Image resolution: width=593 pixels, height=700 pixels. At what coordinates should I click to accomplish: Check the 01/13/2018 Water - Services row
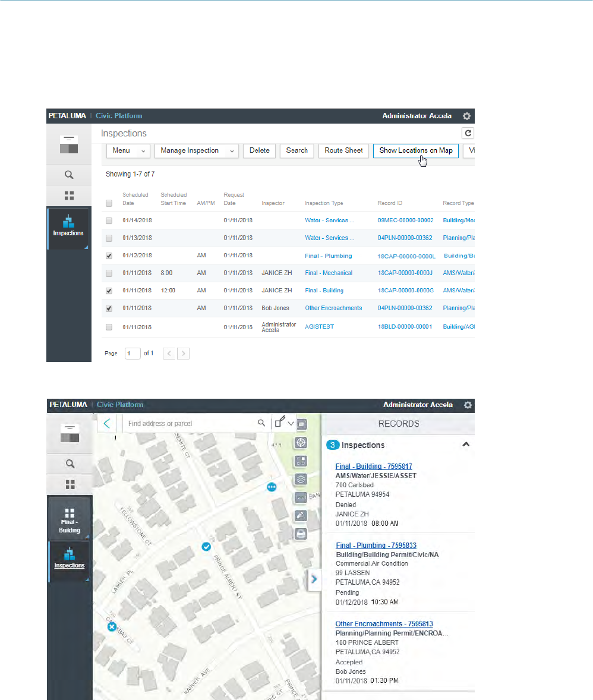click(109, 238)
